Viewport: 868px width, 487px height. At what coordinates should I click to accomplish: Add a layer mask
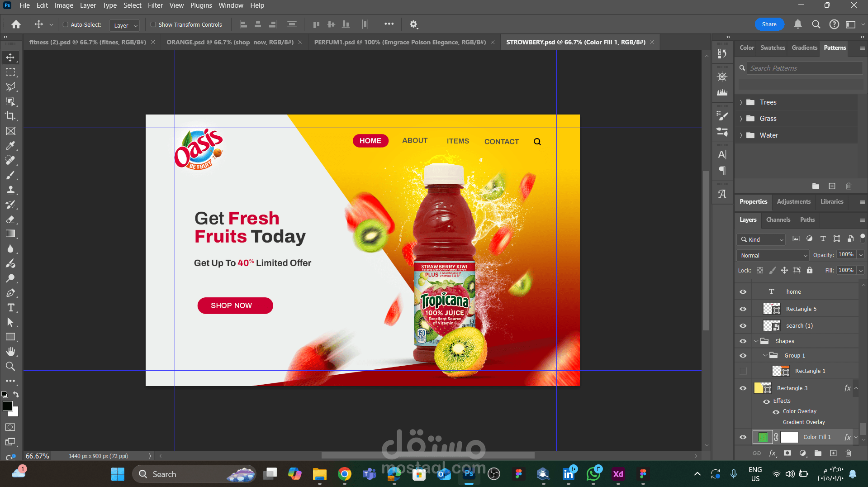(787, 453)
